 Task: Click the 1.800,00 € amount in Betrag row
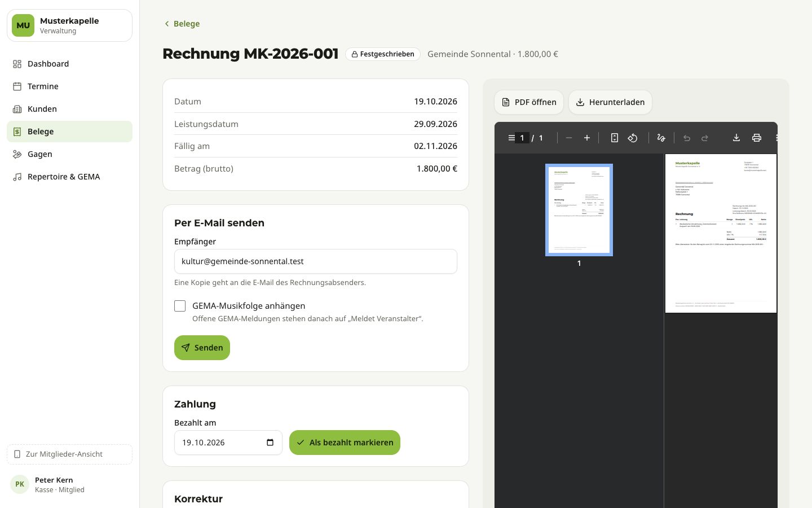[437, 169]
